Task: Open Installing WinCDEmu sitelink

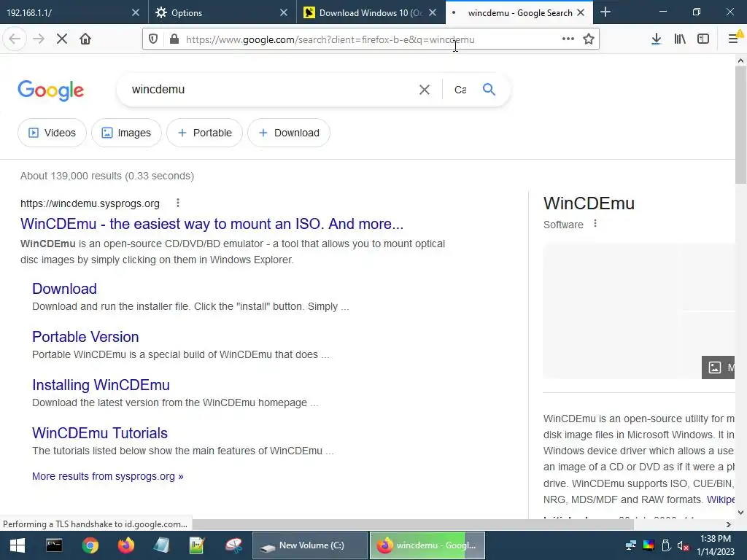Action: point(101,385)
